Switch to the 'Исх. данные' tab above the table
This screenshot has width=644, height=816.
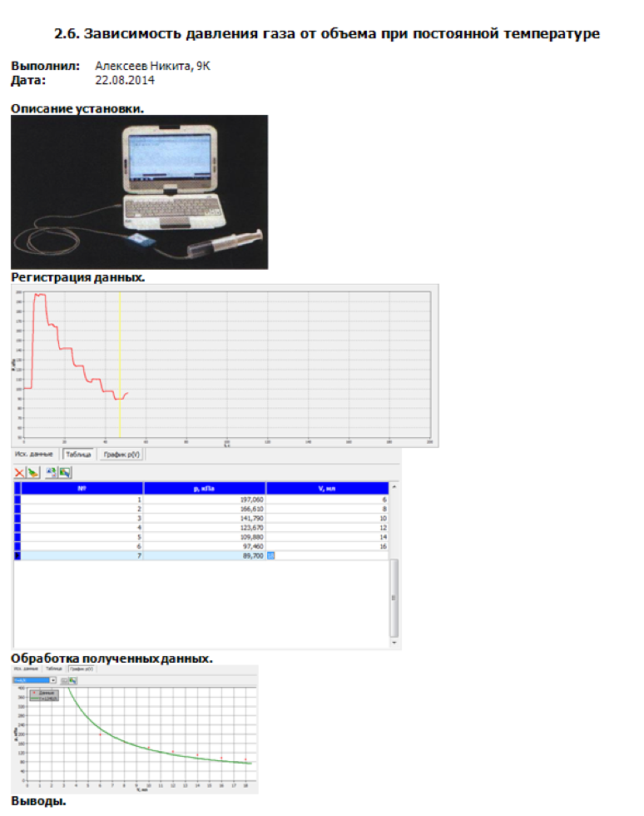[34, 455]
